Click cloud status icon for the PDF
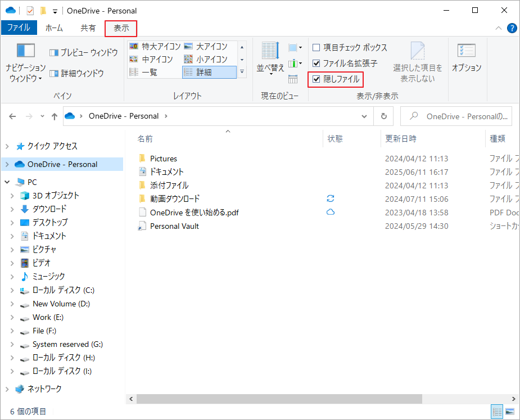The image size is (520, 420). (x=331, y=212)
